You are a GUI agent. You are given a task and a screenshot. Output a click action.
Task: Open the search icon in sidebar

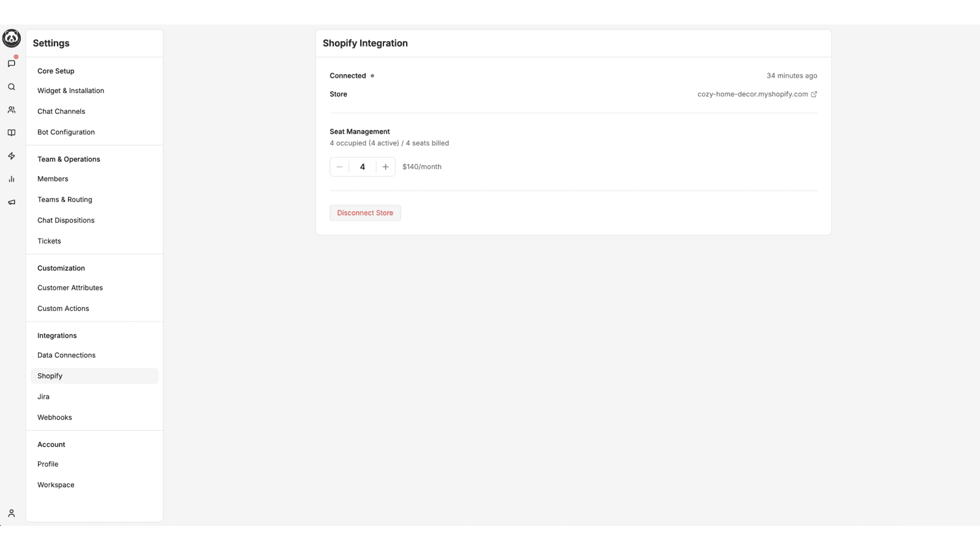[11, 86]
